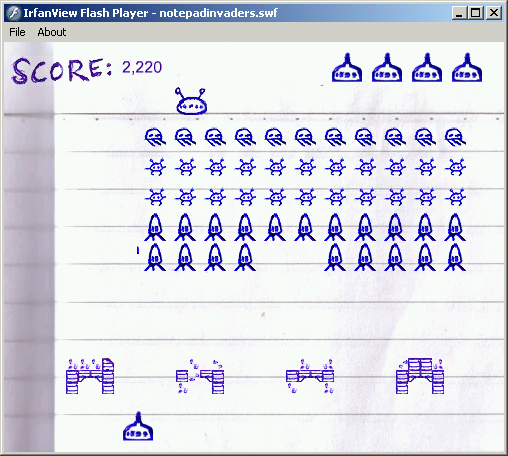Image resolution: width=508 pixels, height=456 pixels.
Task: Click the leftmost brick shield bunker
Action: coord(90,376)
